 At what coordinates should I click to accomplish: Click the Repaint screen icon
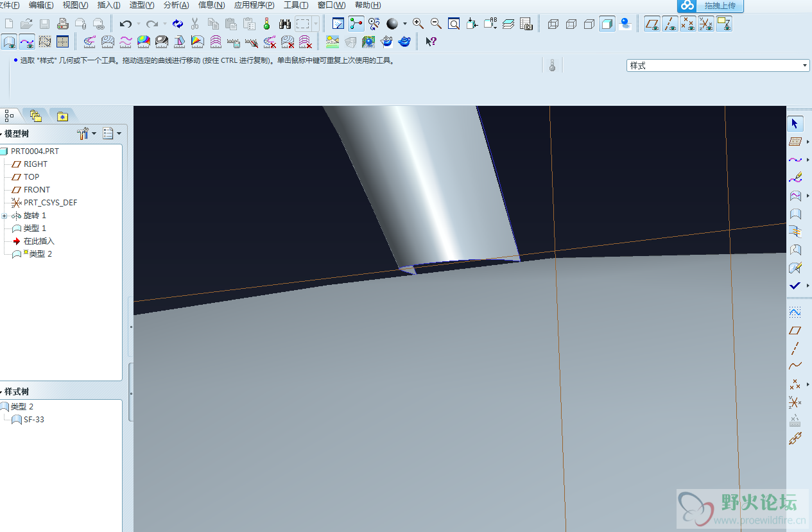coord(338,24)
